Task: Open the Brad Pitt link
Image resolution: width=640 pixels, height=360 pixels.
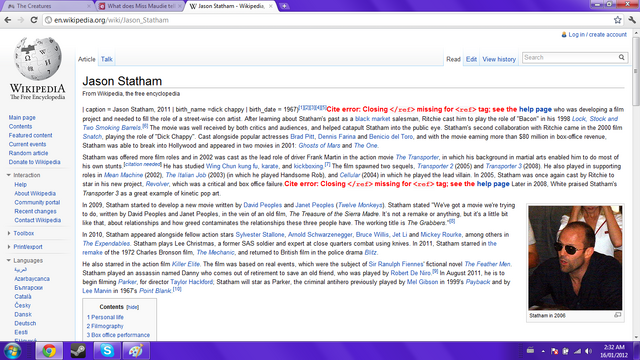Action: (x=302, y=137)
